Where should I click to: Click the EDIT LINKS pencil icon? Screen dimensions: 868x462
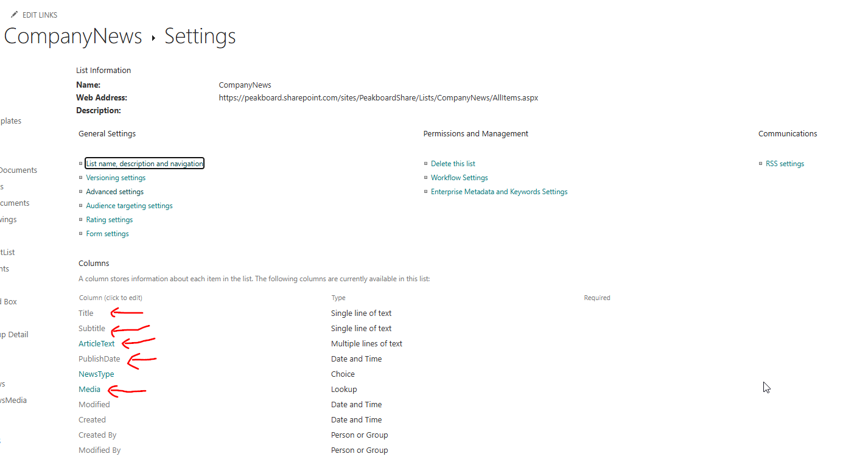15,15
